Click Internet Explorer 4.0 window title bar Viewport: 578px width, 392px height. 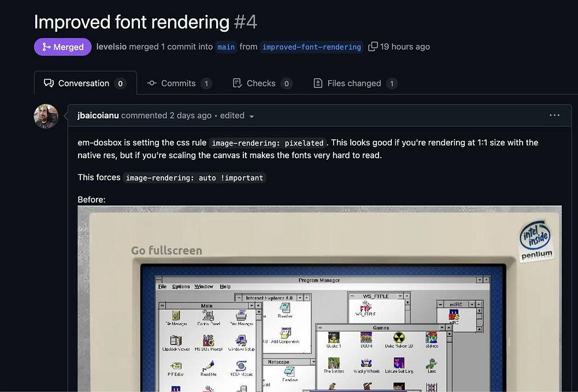click(269, 298)
